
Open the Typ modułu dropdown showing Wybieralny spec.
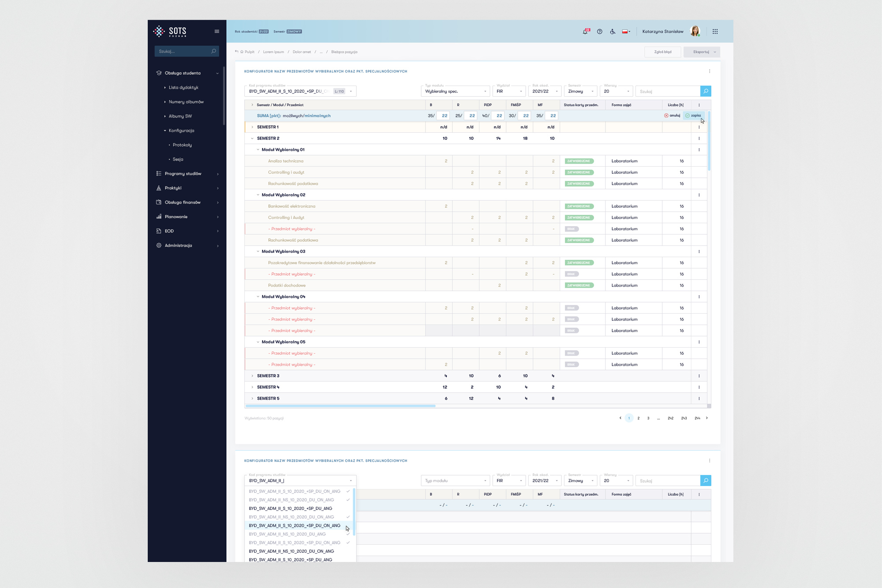pyautogui.click(x=455, y=91)
